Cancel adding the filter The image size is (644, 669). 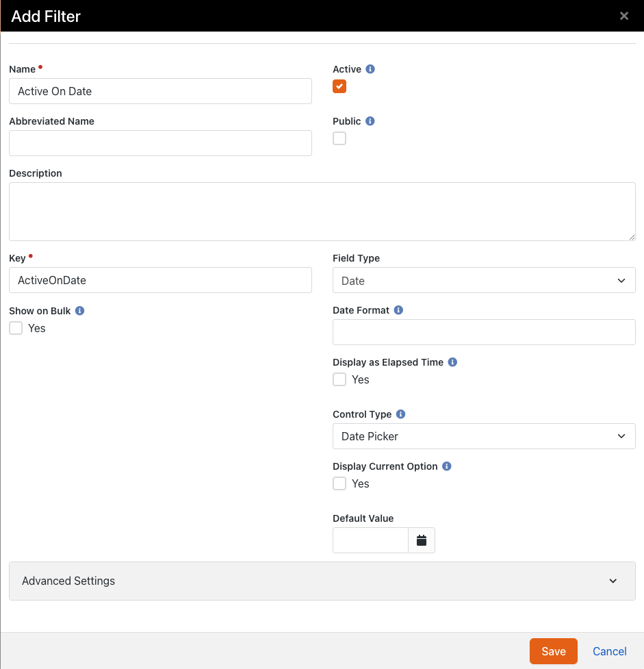[x=610, y=651]
